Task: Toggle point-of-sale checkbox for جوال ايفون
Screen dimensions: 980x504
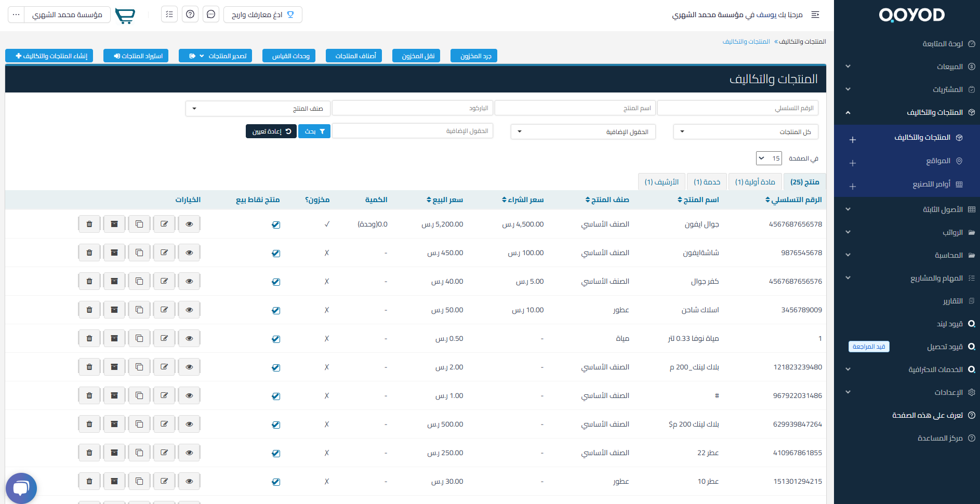Action: tap(276, 224)
